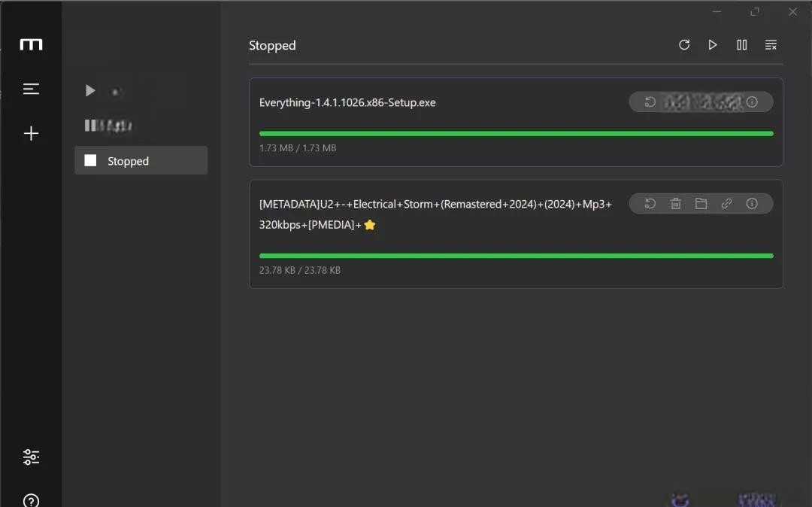Open the task list menu icon
This screenshot has width=812, height=507.
point(31,89)
